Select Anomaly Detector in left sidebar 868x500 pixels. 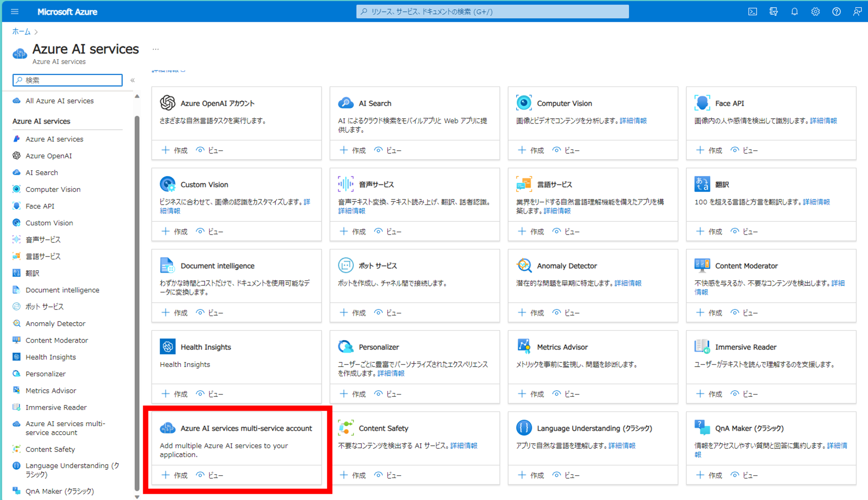coord(55,324)
